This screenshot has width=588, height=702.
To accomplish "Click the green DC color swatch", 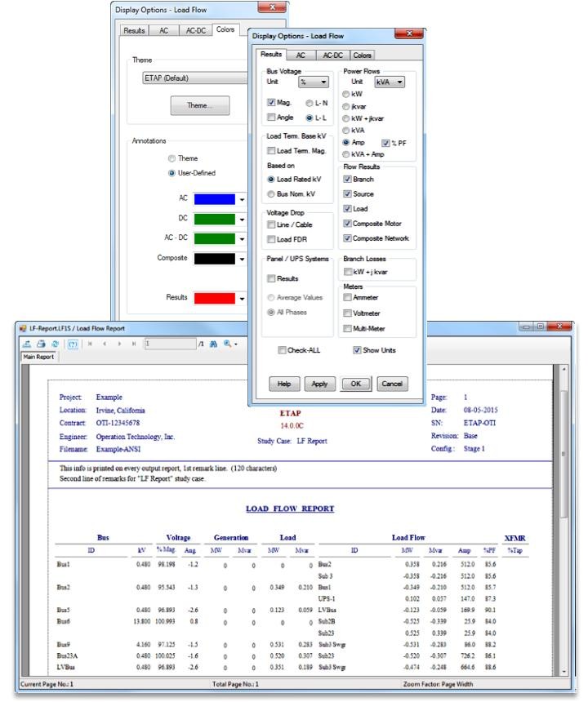I will (215, 220).
